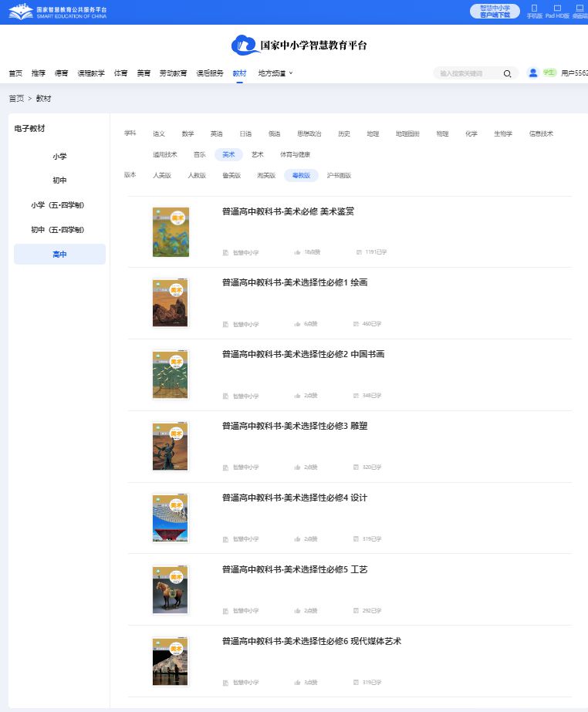588x712 pixels.
Task: Expand the 地方频道 dropdown menu
Action: [x=275, y=73]
